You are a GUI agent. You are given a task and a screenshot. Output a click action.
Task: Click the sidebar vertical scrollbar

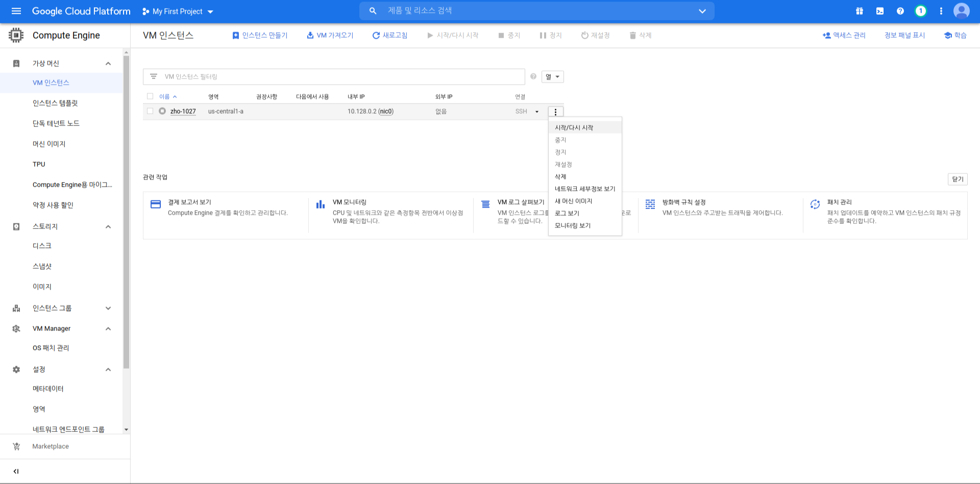(126, 212)
